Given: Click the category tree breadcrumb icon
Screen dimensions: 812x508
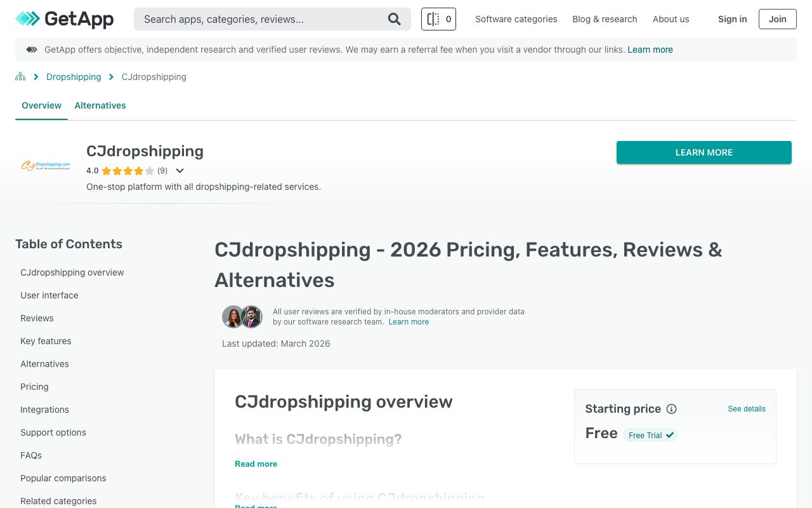Looking at the screenshot, I should 20,77.
